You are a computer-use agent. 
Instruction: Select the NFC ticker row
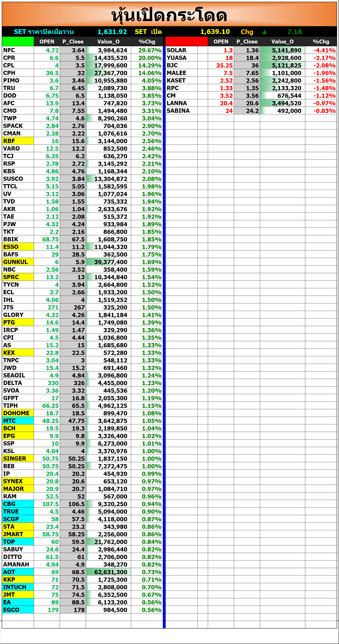click(18, 50)
